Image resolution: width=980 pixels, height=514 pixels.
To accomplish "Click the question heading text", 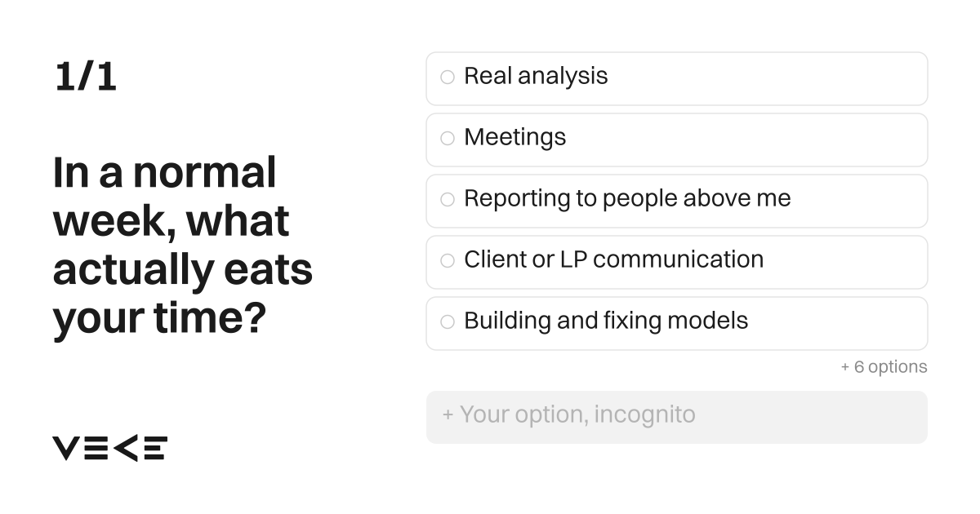I will click(x=183, y=246).
